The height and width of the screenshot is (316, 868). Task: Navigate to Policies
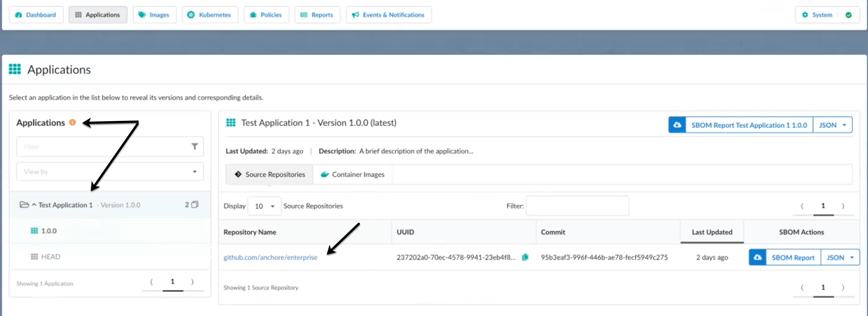coord(266,15)
